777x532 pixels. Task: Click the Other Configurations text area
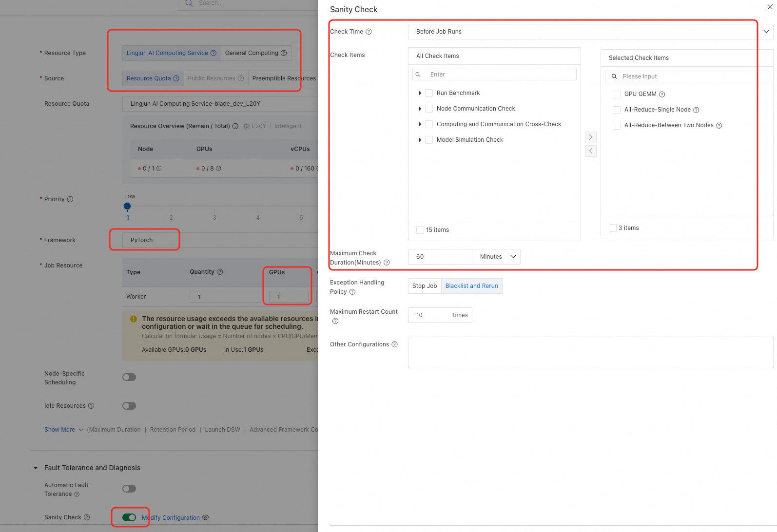[x=591, y=353]
